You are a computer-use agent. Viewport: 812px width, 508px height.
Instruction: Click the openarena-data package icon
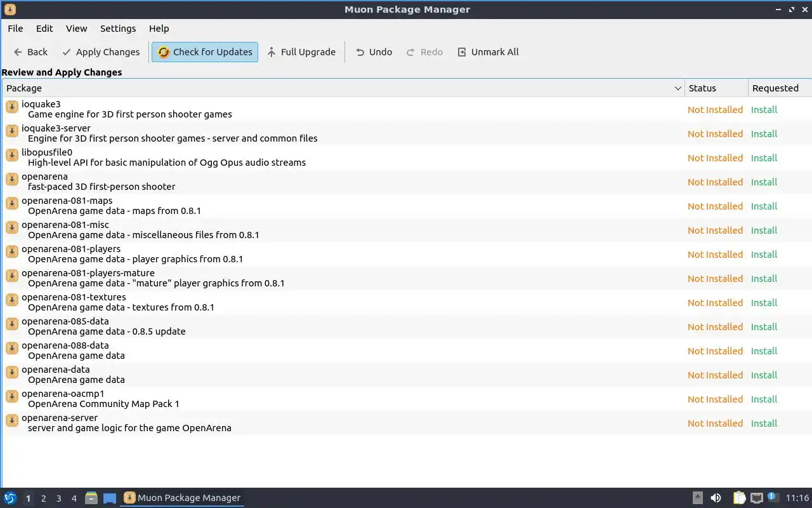[x=11, y=372]
